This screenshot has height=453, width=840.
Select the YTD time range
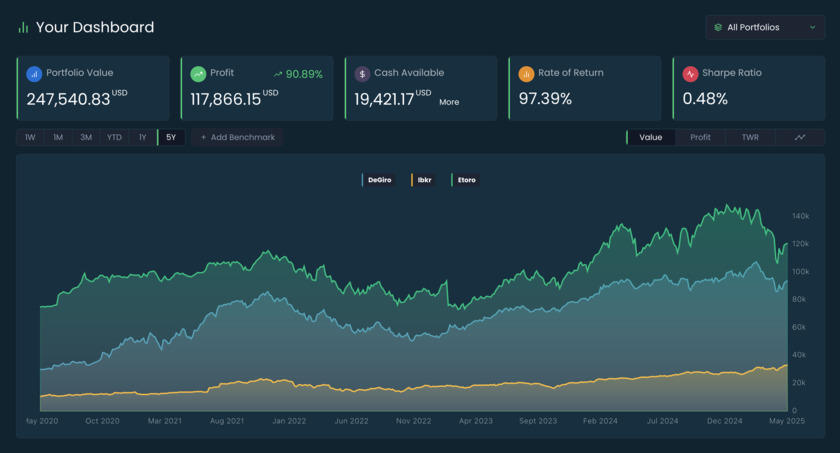(114, 137)
